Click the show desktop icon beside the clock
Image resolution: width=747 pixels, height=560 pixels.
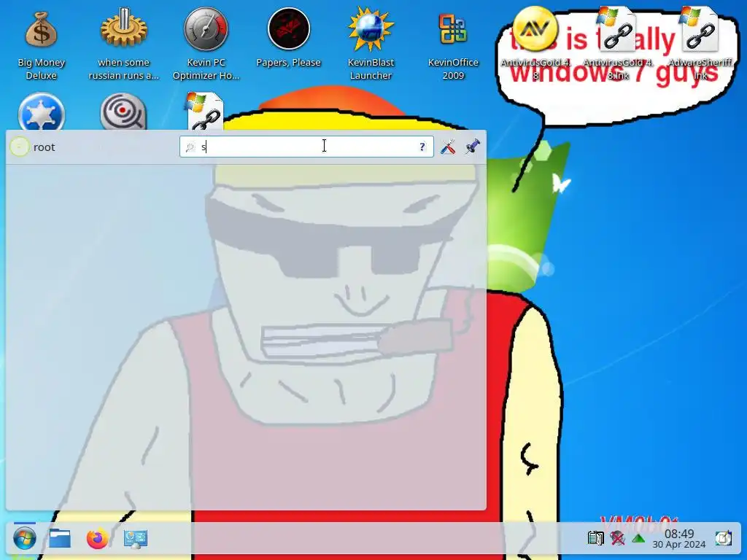point(723,539)
